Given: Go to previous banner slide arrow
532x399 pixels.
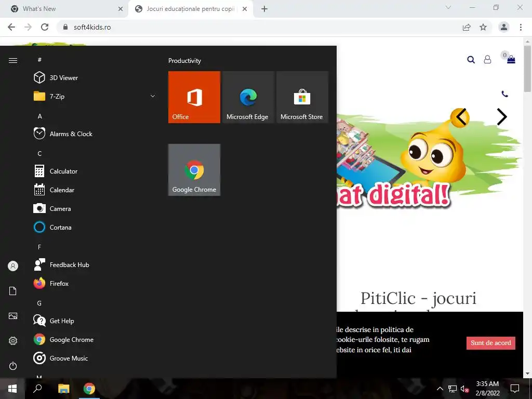Looking at the screenshot, I should [x=461, y=117].
